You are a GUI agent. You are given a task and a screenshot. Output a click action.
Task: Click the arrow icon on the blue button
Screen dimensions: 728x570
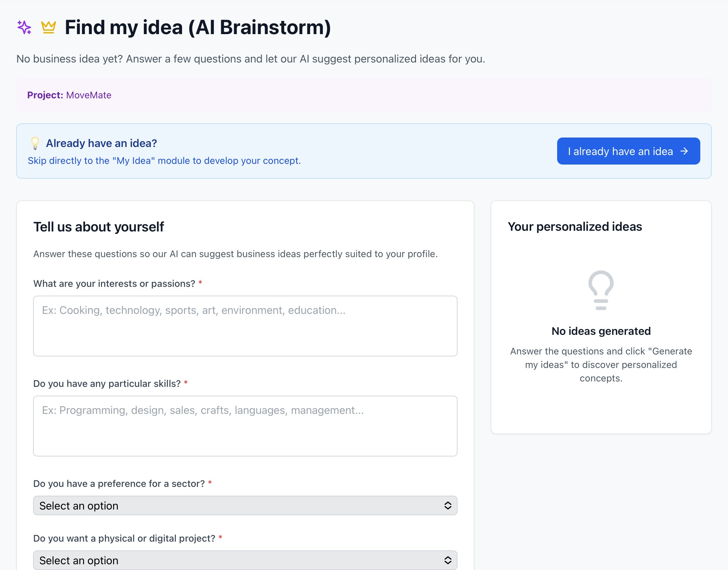coord(684,151)
